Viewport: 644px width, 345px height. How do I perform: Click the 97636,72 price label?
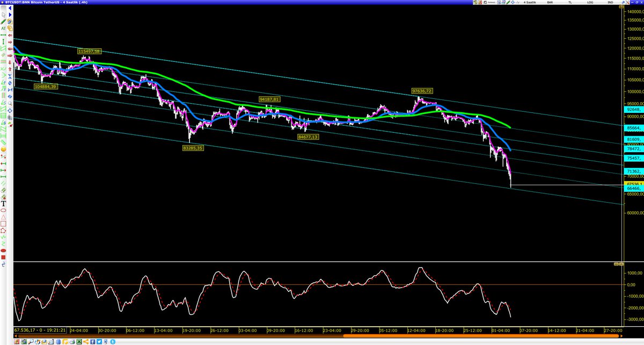pos(422,91)
